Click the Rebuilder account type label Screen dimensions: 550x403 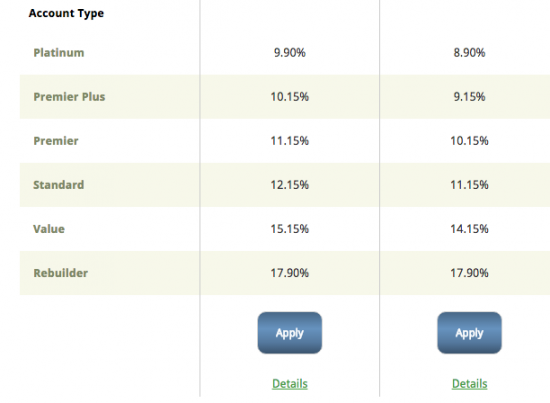click(60, 273)
